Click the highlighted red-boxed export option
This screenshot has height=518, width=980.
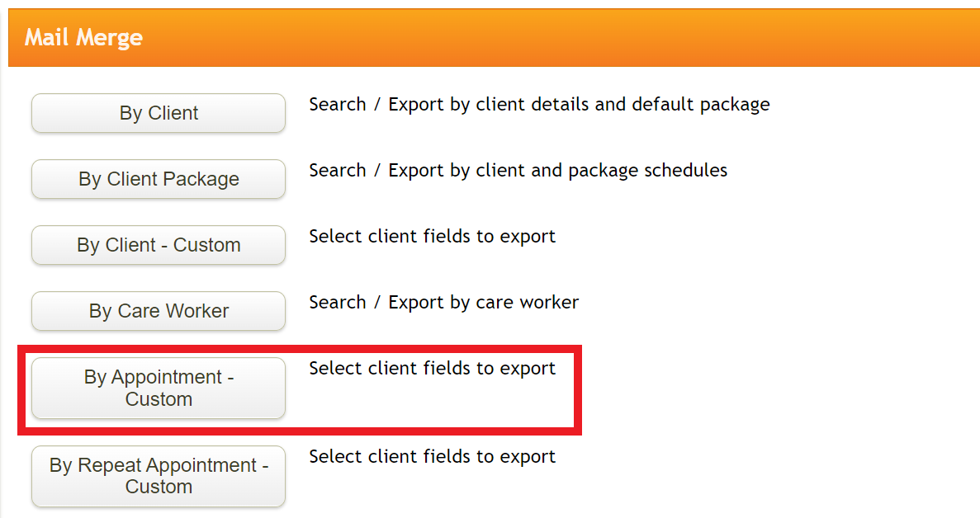click(158, 388)
